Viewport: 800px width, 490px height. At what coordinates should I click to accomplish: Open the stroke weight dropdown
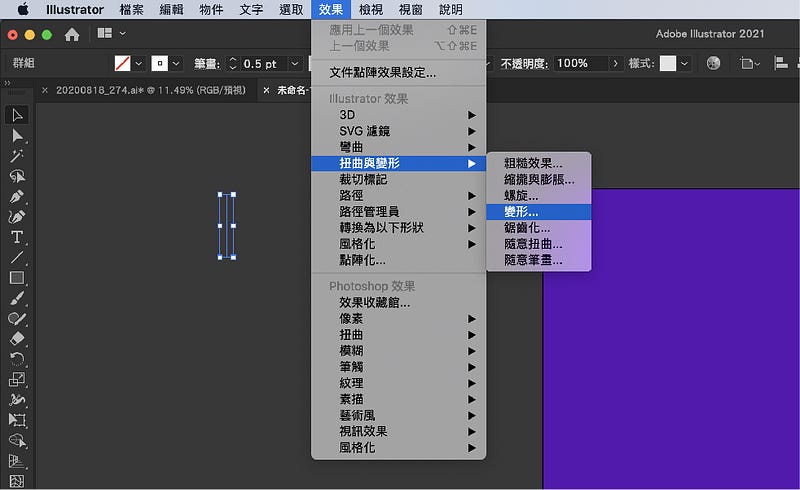click(x=295, y=64)
